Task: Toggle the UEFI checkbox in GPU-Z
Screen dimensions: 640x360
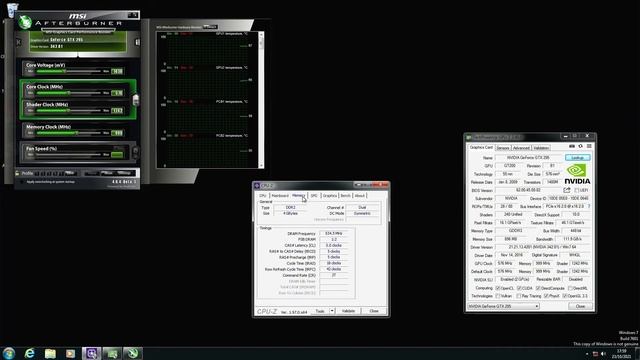Action: (577, 191)
